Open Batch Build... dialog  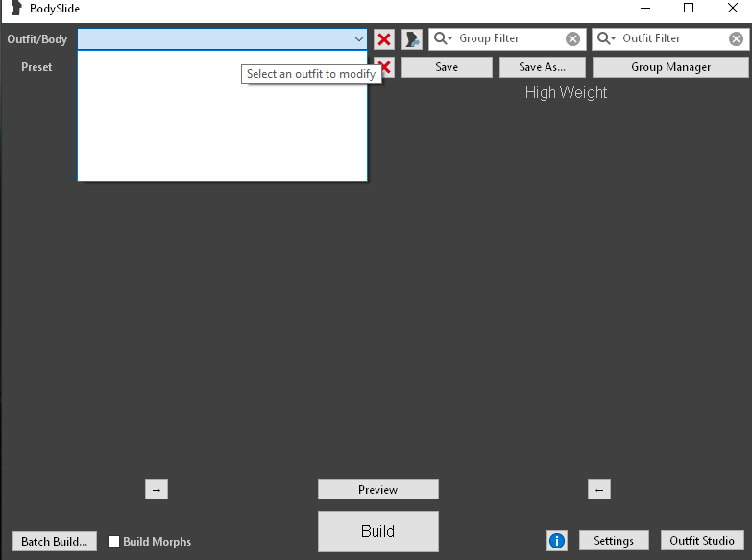coord(55,542)
